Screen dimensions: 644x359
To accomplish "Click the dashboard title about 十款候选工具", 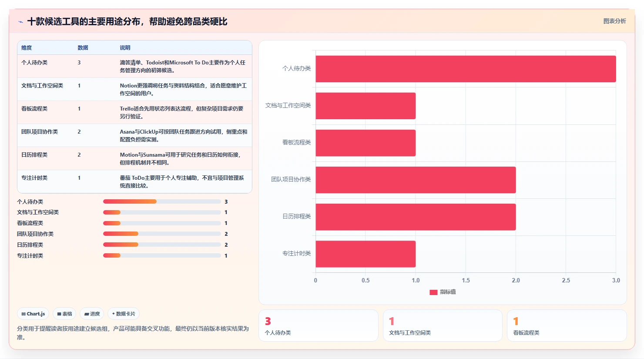I will 127,22.
